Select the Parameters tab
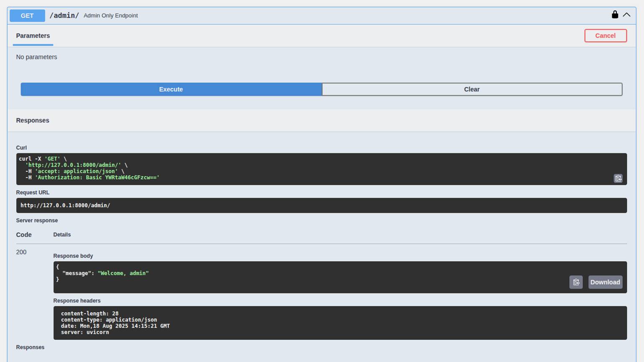Image resolution: width=644 pixels, height=362 pixels. [x=33, y=36]
